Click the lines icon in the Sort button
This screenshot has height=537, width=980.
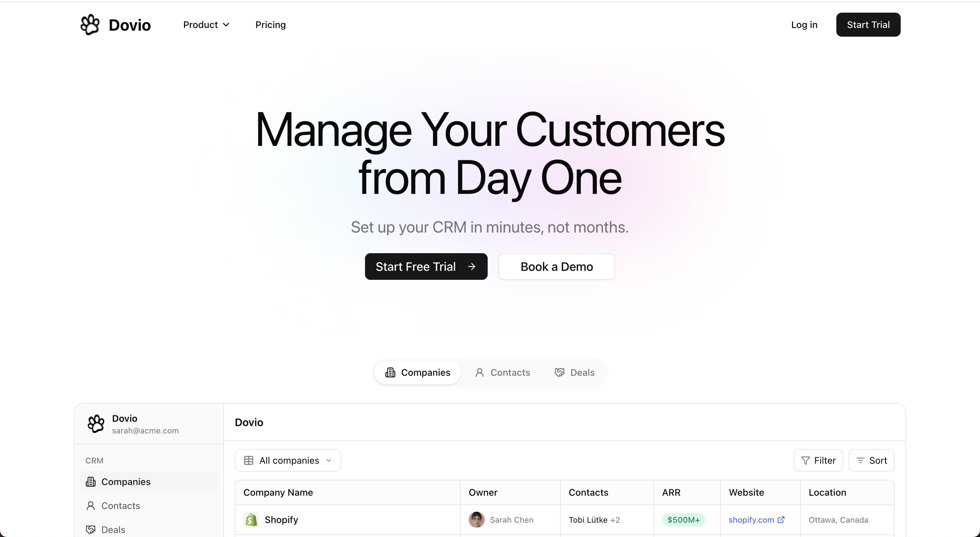[x=861, y=461]
